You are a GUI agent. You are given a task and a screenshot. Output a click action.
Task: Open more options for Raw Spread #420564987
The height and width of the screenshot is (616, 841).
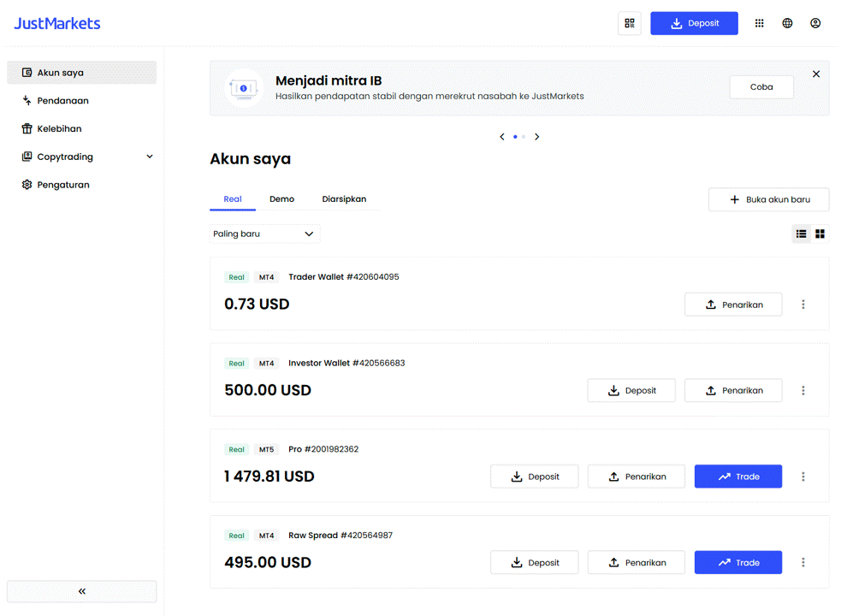tap(803, 562)
